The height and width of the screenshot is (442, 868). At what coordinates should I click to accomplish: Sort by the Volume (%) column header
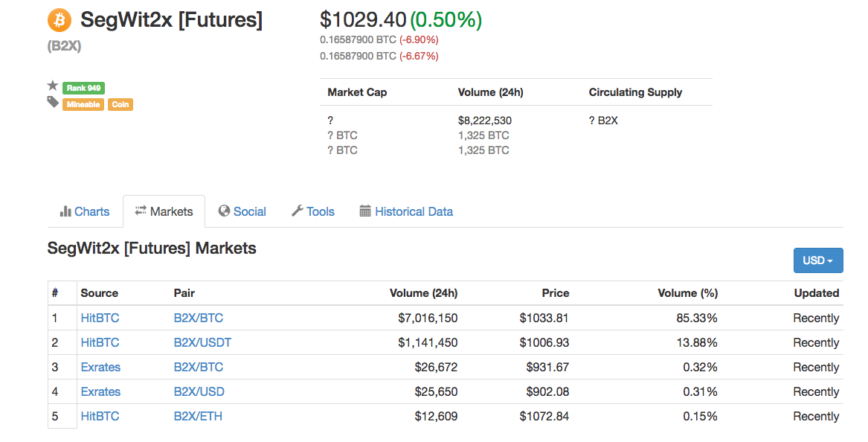[687, 293]
